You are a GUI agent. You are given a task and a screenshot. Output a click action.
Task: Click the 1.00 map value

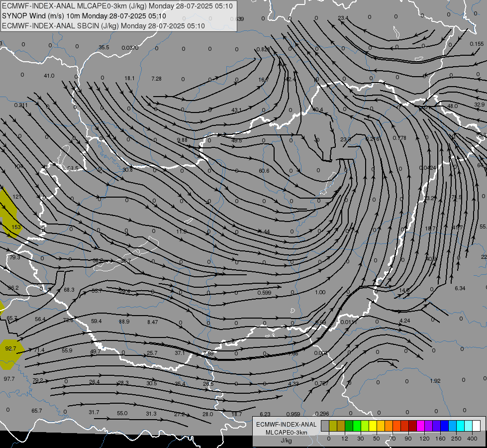[320, 292]
